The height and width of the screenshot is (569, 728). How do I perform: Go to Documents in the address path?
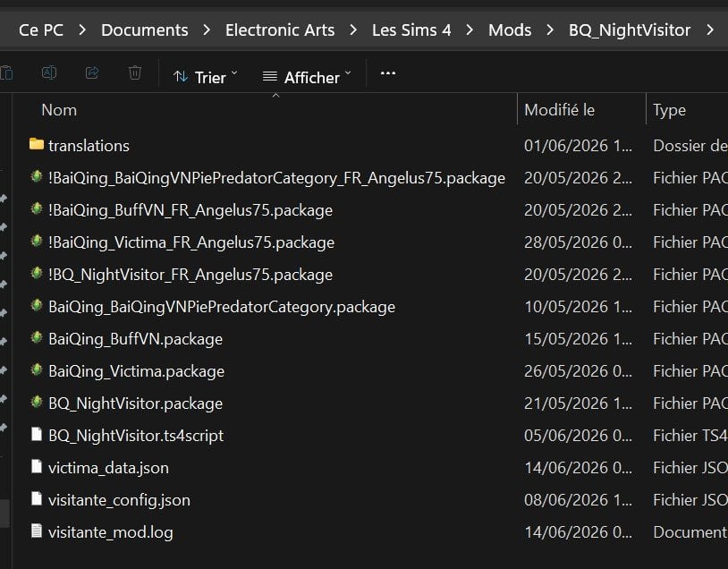(x=144, y=30)
